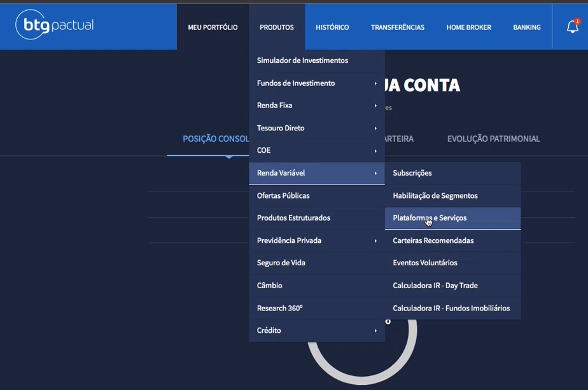The height and width of the screenshot is (390, 588).
Task: Open MEU PORTFÓLIO in the top navigation
Action: coord(213,27)
